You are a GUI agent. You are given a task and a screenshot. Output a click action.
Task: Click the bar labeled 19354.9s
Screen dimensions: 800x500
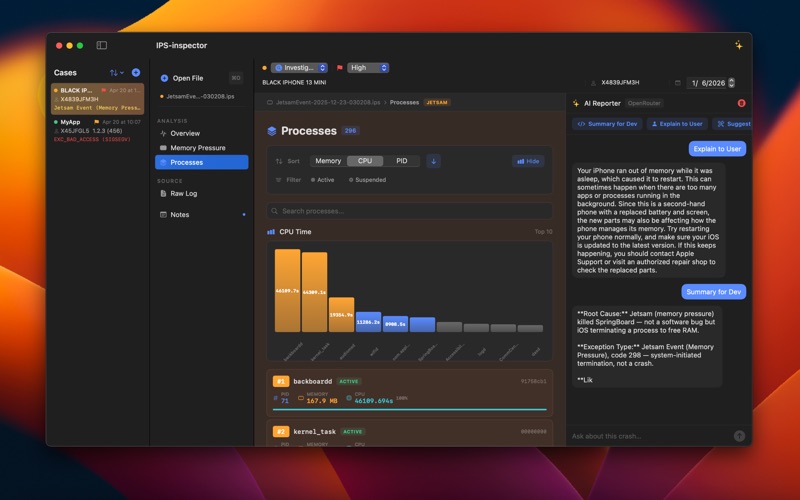click(x=341, y=314)
